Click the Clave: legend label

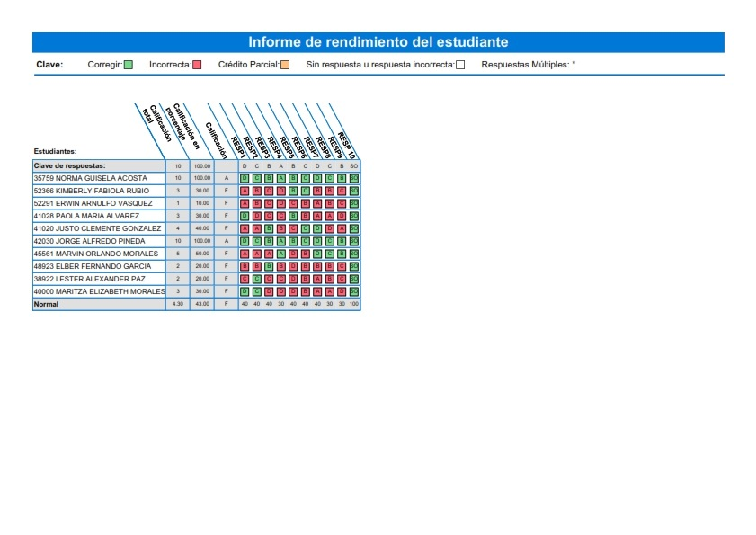[49, 65]
